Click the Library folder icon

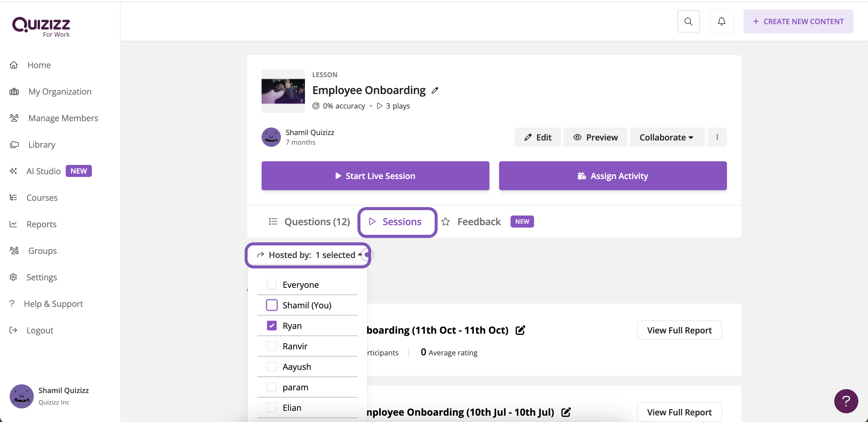pyautogui.click(x=14, y=145)
